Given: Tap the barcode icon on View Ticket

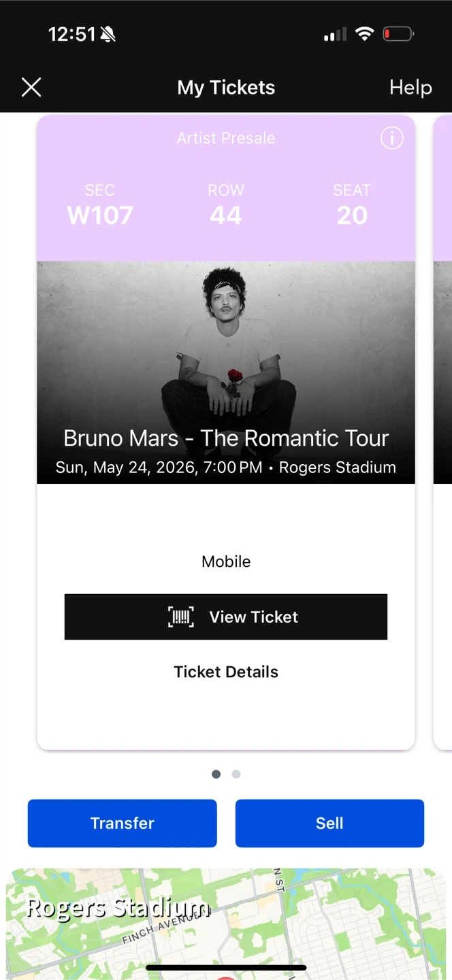Looking at the screenshot, I should 181,617.
